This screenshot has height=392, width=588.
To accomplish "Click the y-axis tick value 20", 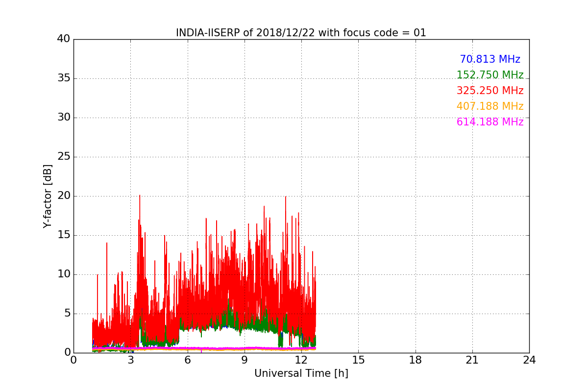I will [x=64, y=196].
